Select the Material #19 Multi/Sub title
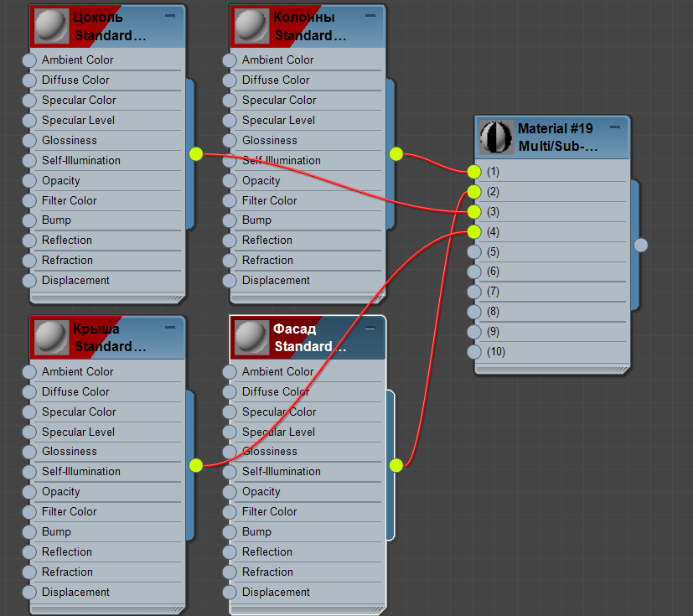693x616 pixels. pos(557,137)
